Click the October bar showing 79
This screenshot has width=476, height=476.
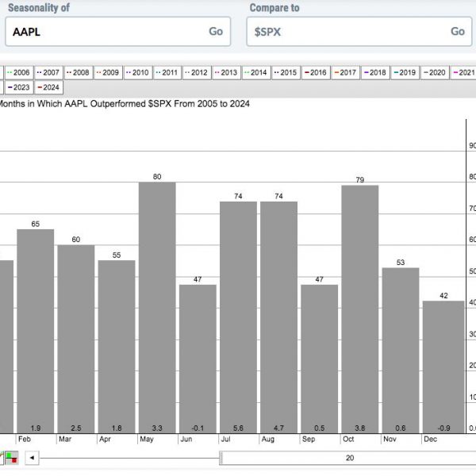(360, 309)
